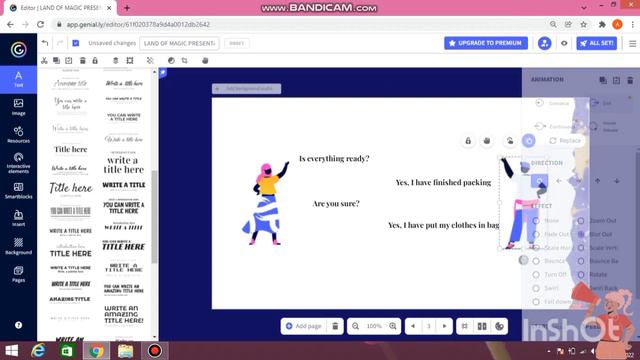Open the Background panel in the sidebar
The width and height of the screenshot is (640, 360).
pos(18,246)
